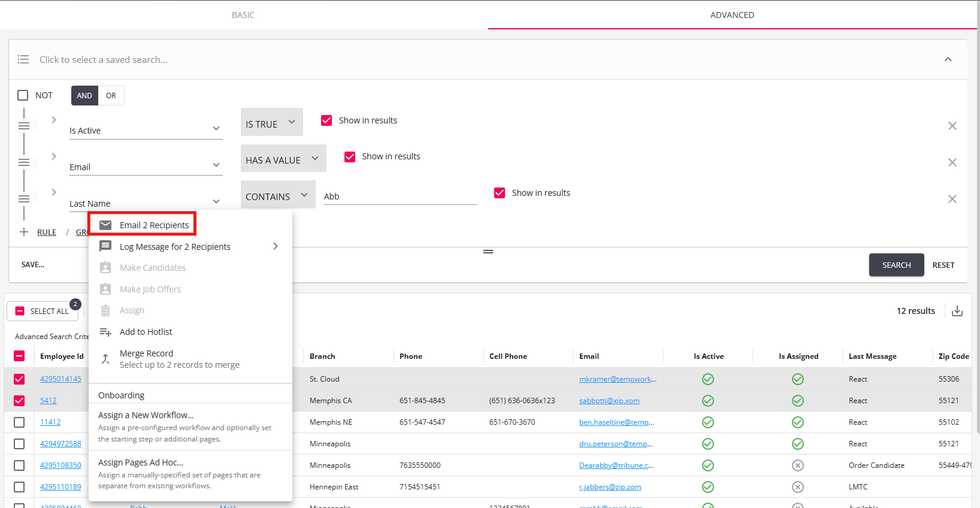The image size is (980, 508).
Task: Click the SAVE... button
Action: 33,264
